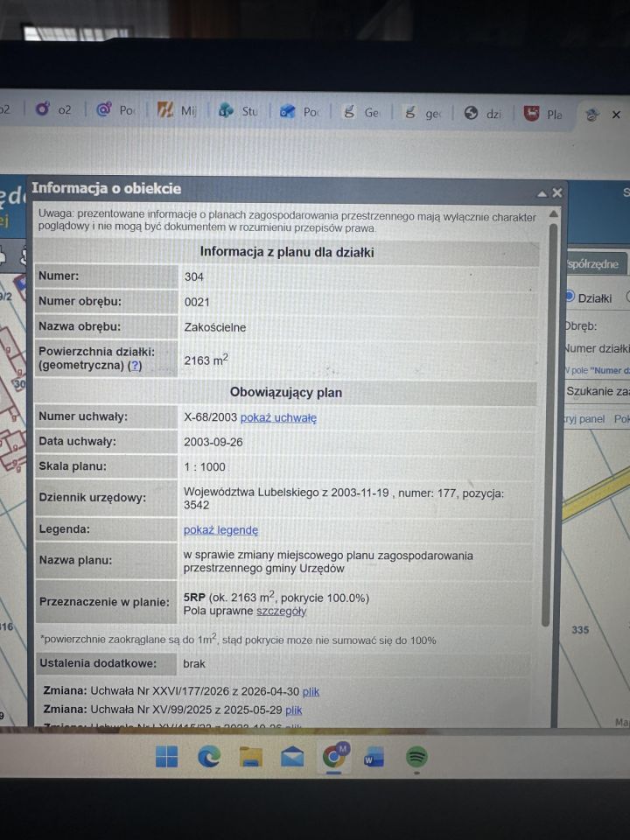
Task: Switch to the 'Pla' browser tab
Action: [x=542, y=114]
